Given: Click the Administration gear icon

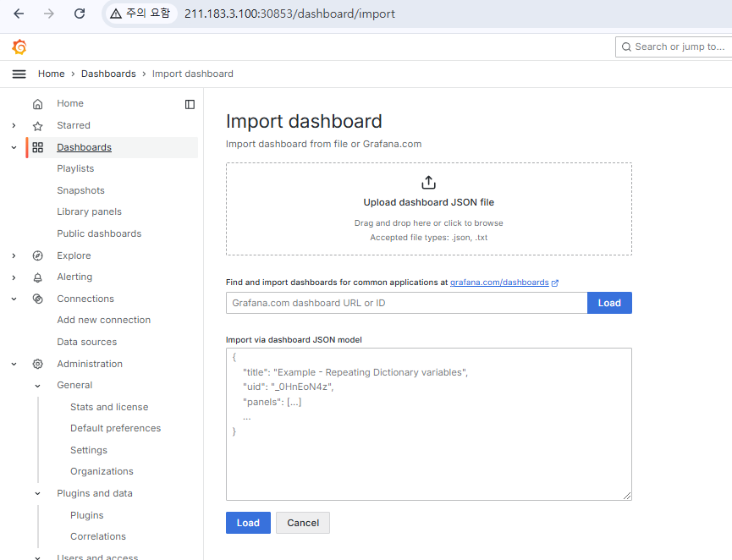Looking at the screenshot, I should click(38, 364).
